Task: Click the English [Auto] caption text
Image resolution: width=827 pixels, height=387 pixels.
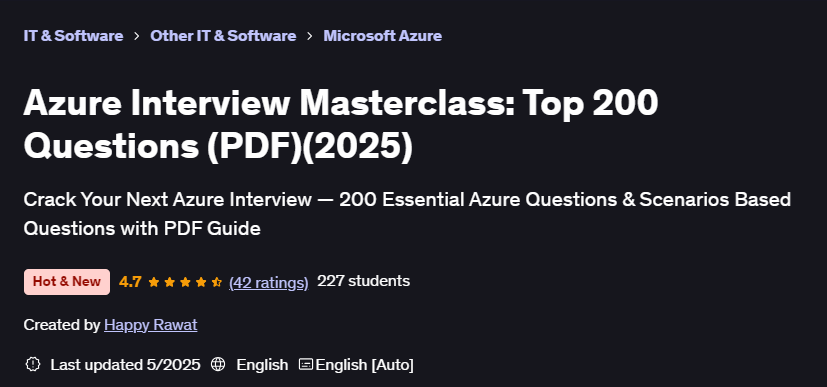Action: point(364,364)
